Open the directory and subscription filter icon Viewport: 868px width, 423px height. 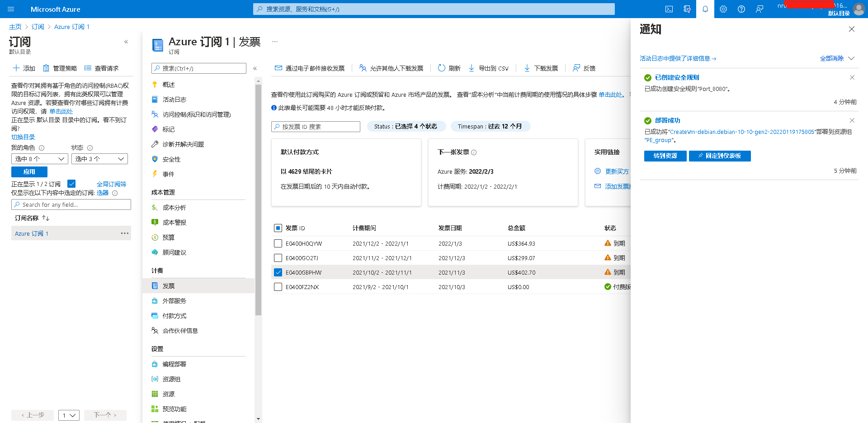coord(687,9)
